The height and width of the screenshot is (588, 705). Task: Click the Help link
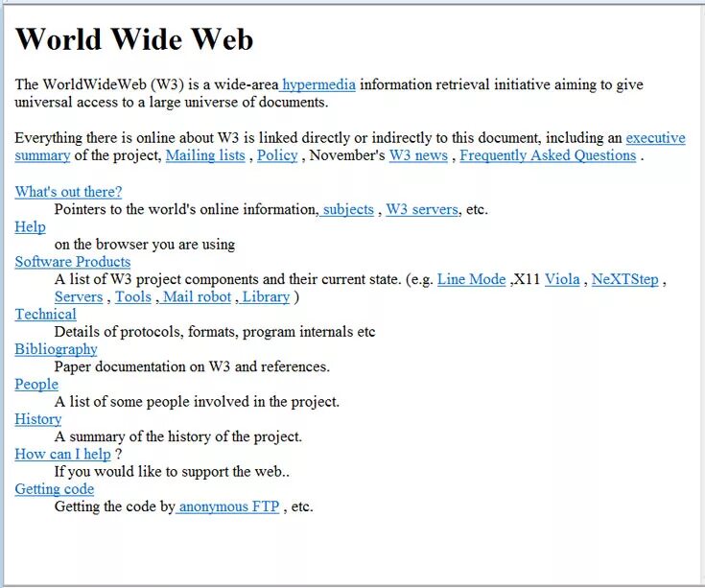tap(30, 227)
